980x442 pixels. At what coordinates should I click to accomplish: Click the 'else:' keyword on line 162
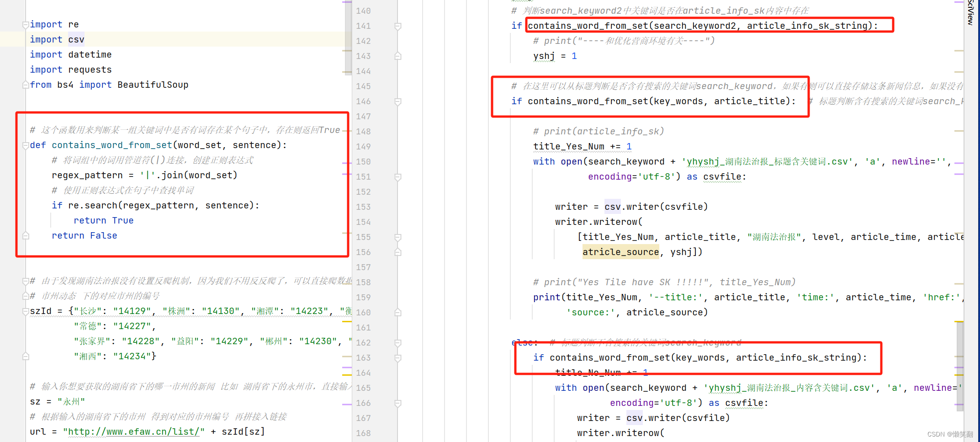pyautogui.click(x=525, y=343)
